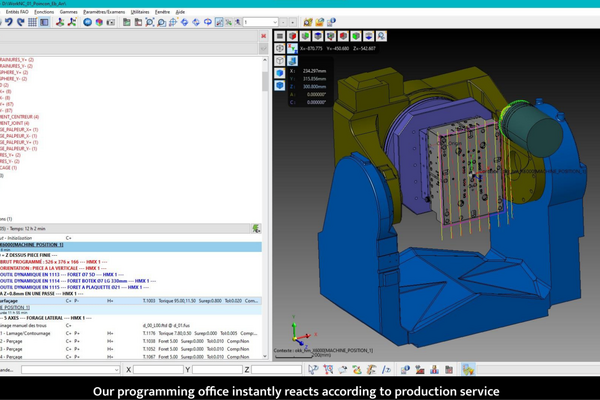600x400 pixels.
Task: Click the green runner icon in time bar
Action: coord(256,229)
